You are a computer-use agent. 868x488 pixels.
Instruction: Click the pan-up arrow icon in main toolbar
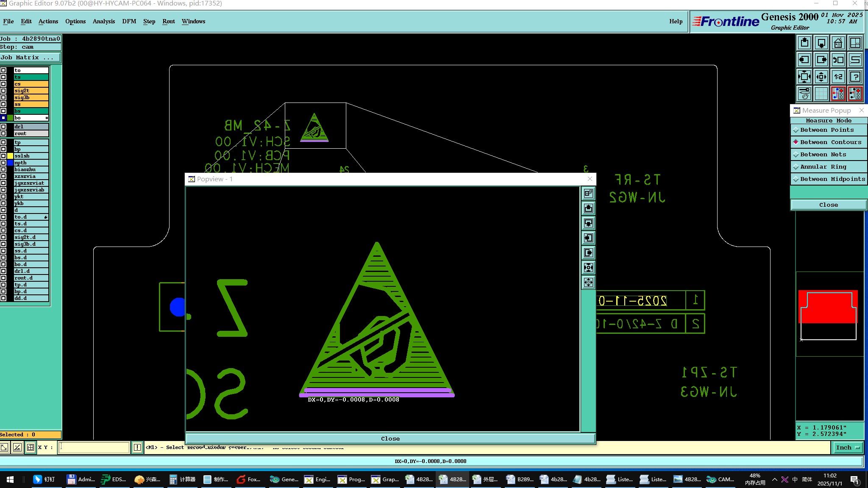pos(804,43)
